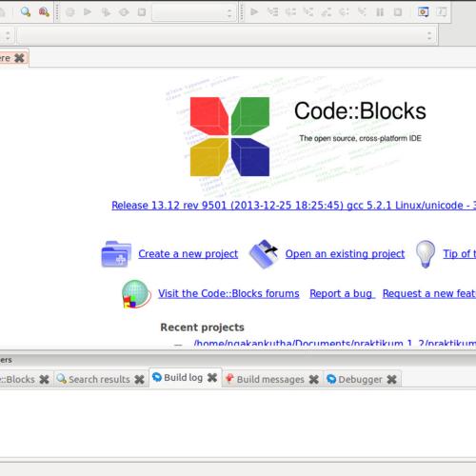This screenshot has width=476, height=476.
Task: Click the Run play icon in compiler toolbar
Action: coord(88,12)
